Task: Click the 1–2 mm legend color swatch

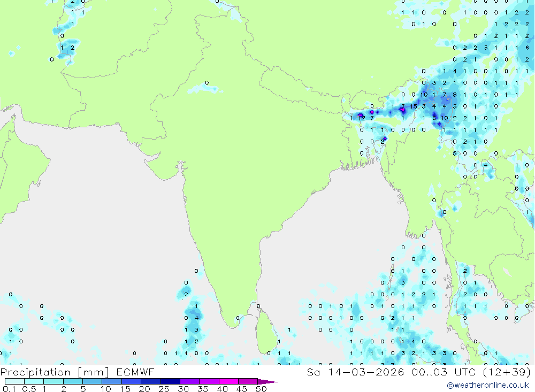Action: (53, 381)
